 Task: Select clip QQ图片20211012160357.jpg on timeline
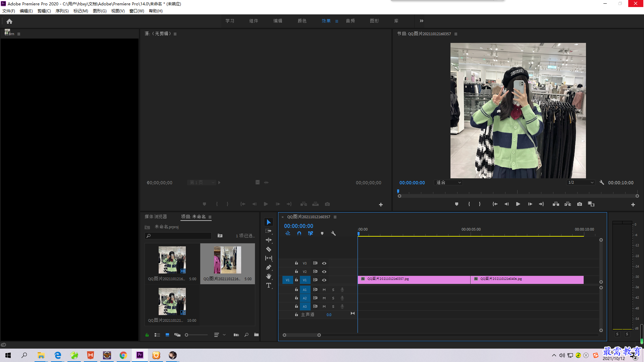tap(414, 280)
